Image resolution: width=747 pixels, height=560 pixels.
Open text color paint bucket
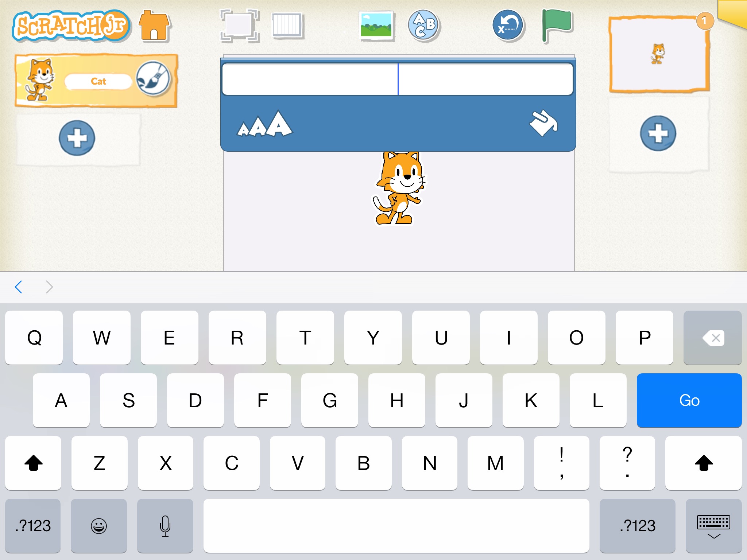coord(543,123)
